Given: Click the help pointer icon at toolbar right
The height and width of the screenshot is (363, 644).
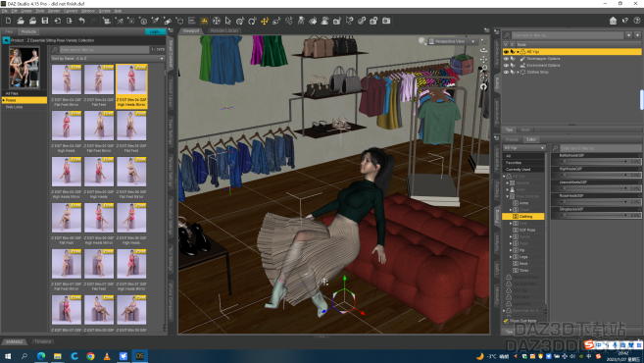Looking at the screenshot, I should (624, 21).
